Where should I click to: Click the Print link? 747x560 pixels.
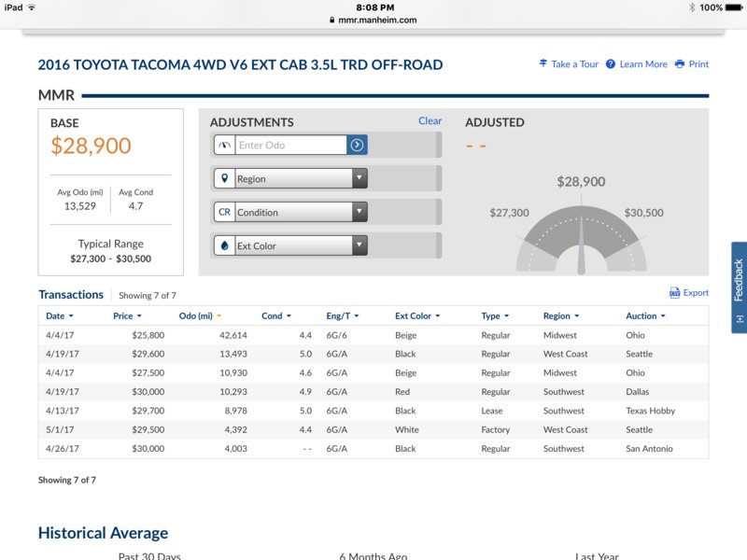(x=698, y=63)
